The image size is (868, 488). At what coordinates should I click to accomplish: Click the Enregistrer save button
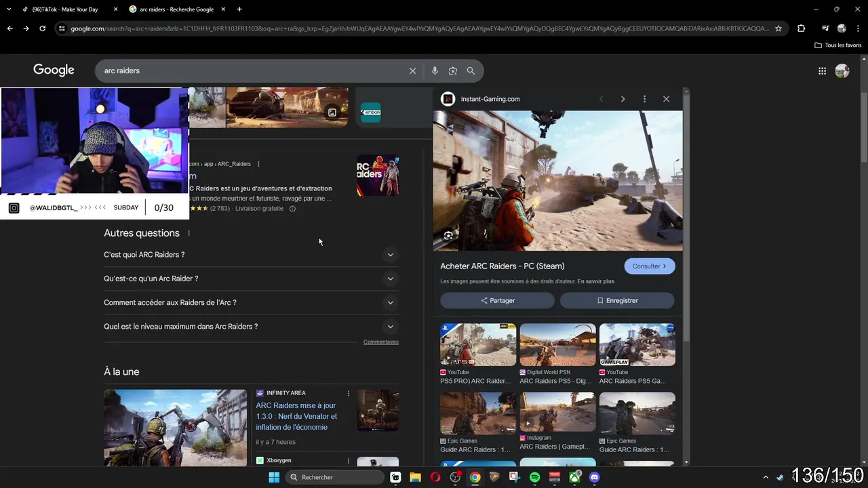617,300
